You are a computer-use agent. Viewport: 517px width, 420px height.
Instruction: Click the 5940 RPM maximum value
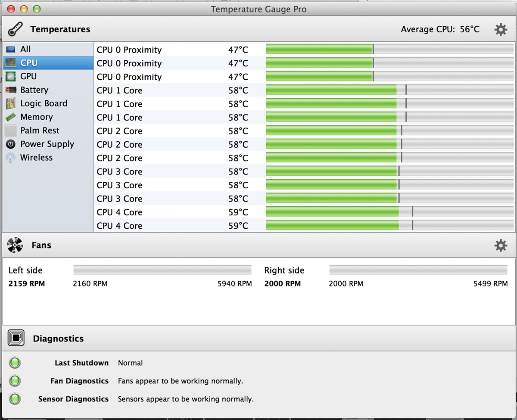235,284
